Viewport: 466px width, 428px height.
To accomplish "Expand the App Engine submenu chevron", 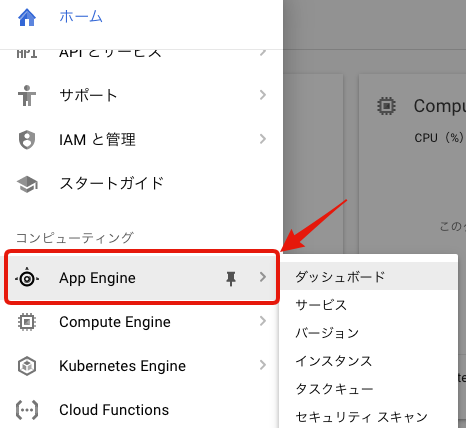I will [263, 277].
